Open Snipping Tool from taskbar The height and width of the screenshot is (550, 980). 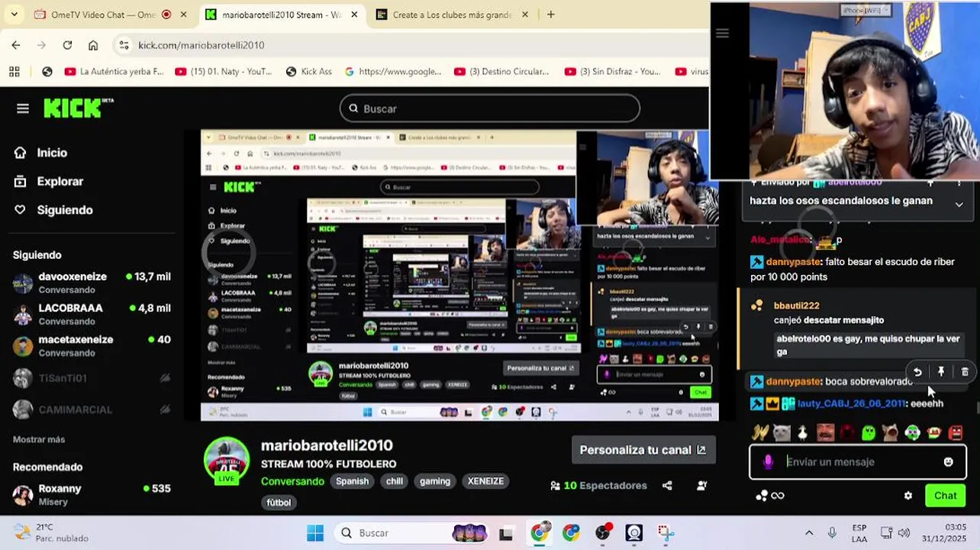(x=666, y=532)
